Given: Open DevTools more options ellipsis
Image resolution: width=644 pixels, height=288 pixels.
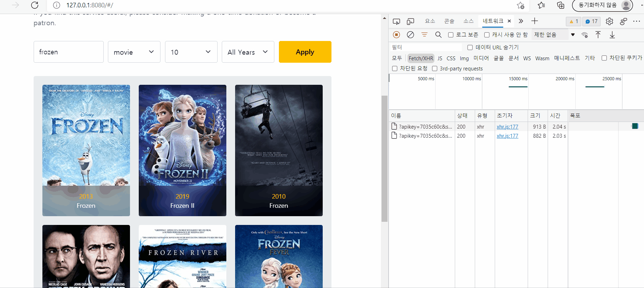Looking at the screenshot, I should pyautogui.click(x=637, y=21).
